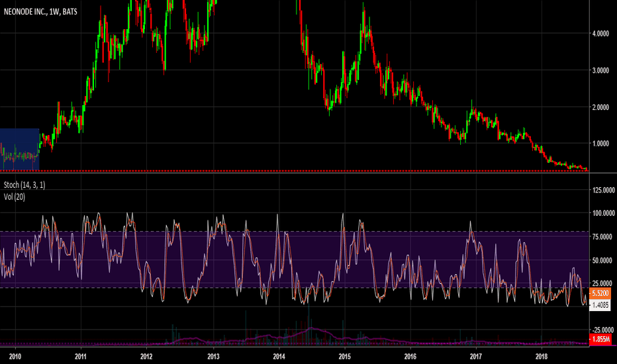Click the 2013 label on time axis
This screenshot has height=364, width=617.
pos(213,357)
